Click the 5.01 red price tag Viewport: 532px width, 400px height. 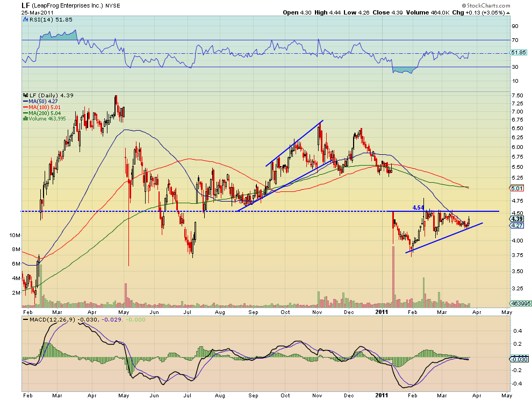click(x=517, y=188)
